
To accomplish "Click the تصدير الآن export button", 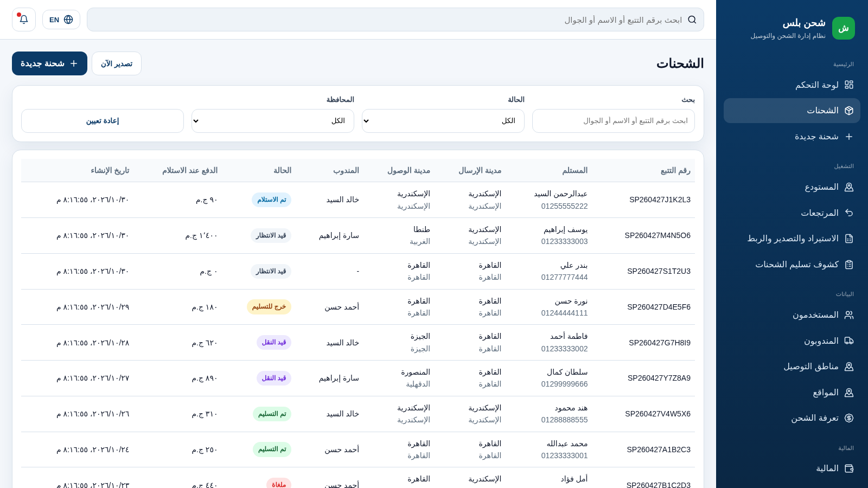I will (x=117, y=63).
